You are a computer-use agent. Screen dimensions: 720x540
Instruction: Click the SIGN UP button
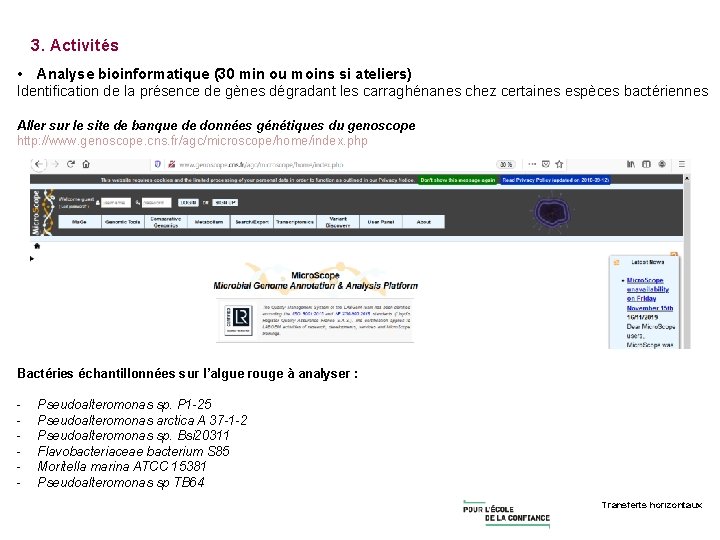point(225,202)
